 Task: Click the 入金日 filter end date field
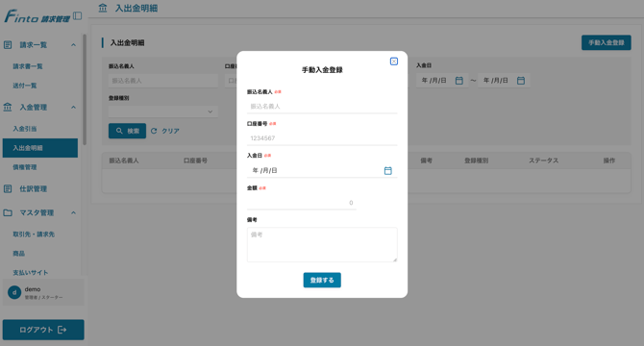click(504, 81)
